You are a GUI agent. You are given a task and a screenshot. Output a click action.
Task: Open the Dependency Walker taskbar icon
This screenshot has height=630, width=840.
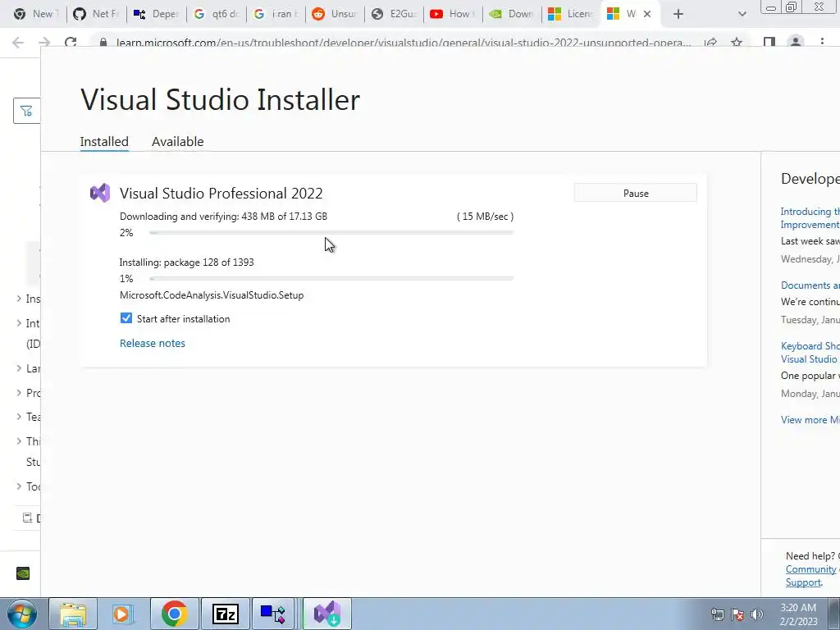pos(273,614)
